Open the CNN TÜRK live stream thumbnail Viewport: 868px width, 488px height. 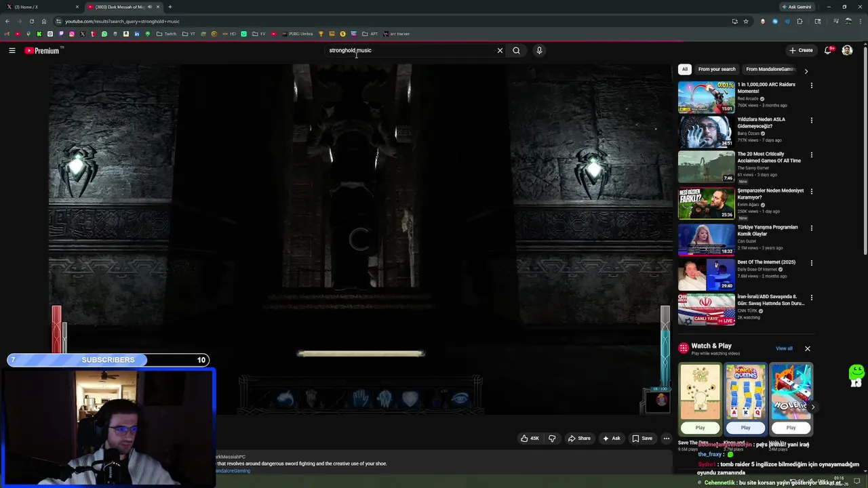(x=706, y=309)
